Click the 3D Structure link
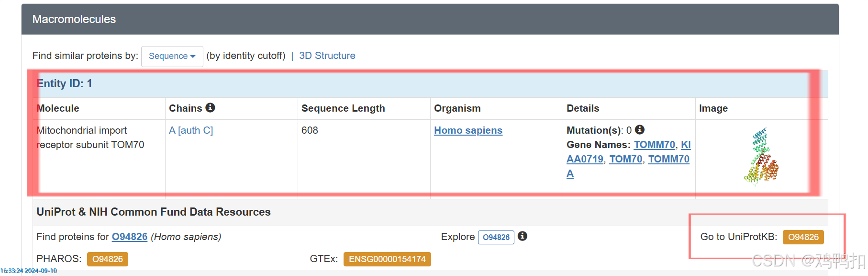The height and width of the screenshot is (276, 868). click(327, 56)
